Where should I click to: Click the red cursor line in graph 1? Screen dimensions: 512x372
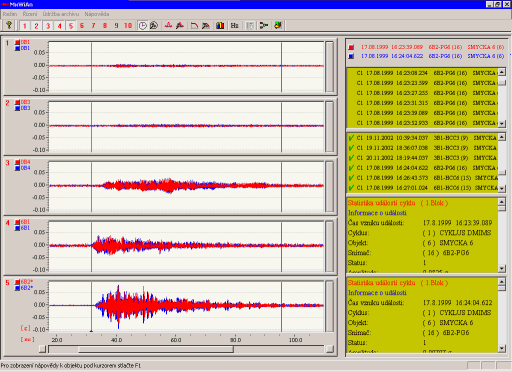pyautogui.click(x=91, y=67)
